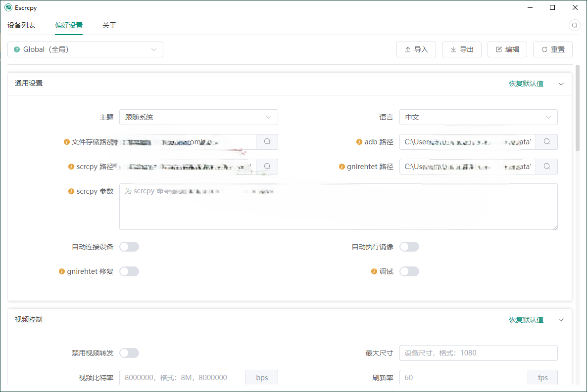
Task: Click info icon next to 调试
Action: (x=374, y=271)
